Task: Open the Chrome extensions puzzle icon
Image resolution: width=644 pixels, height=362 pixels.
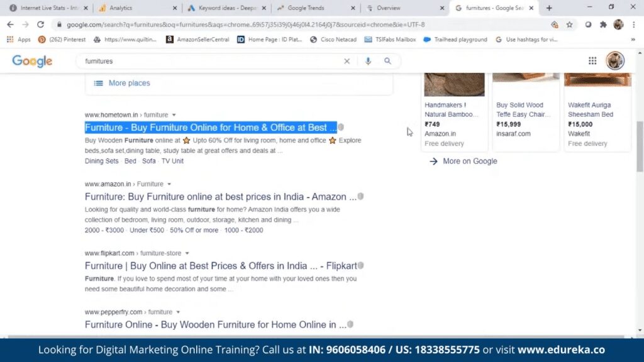Action: click(x=603, y=25)
